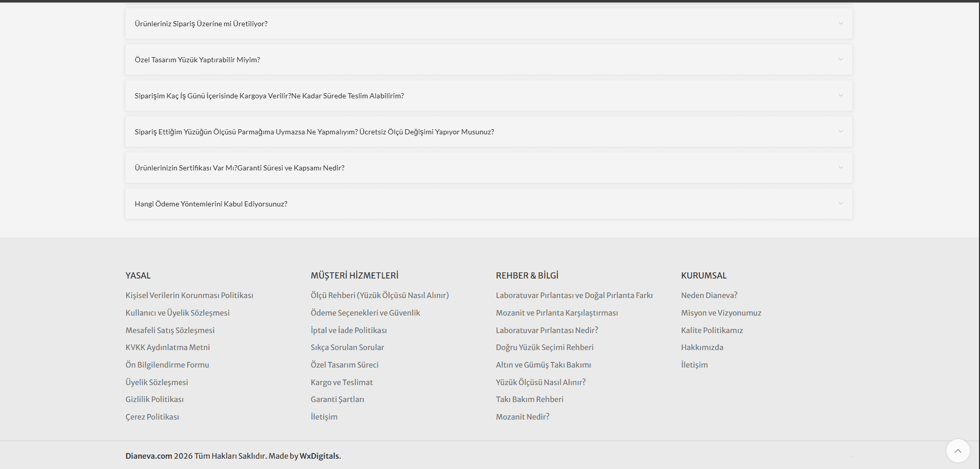Image resolution: width=980 pixels, height=469 pixels.
Task: Expand 'Hangi Ödeme Yöntemlerini Kabul Ediyorsunuz?' question
Action: 489,204
